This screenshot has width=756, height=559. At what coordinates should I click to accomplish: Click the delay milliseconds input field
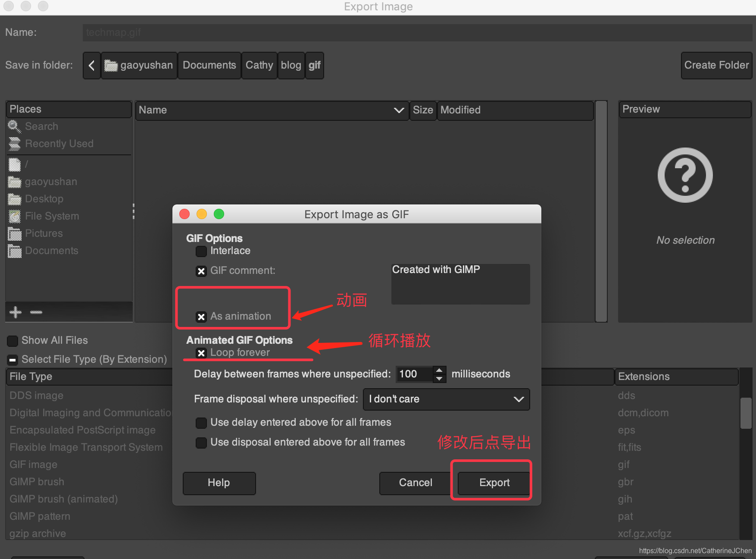(415, 374)
